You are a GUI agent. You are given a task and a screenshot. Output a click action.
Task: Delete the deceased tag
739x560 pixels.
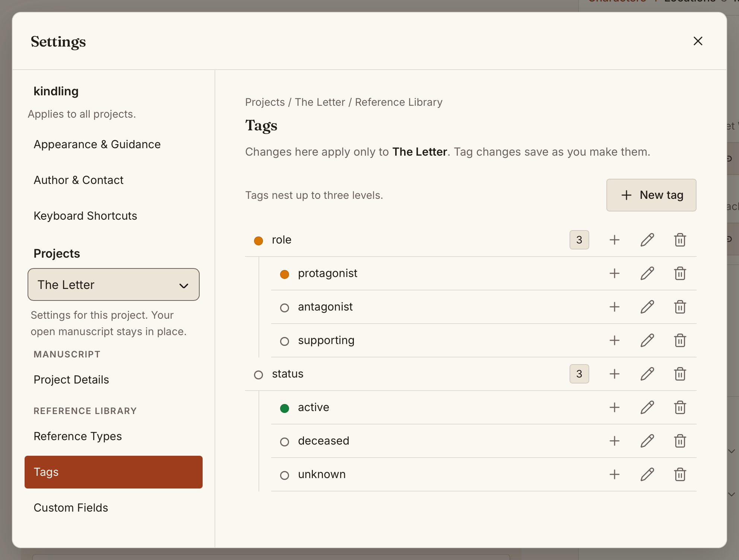680,441
